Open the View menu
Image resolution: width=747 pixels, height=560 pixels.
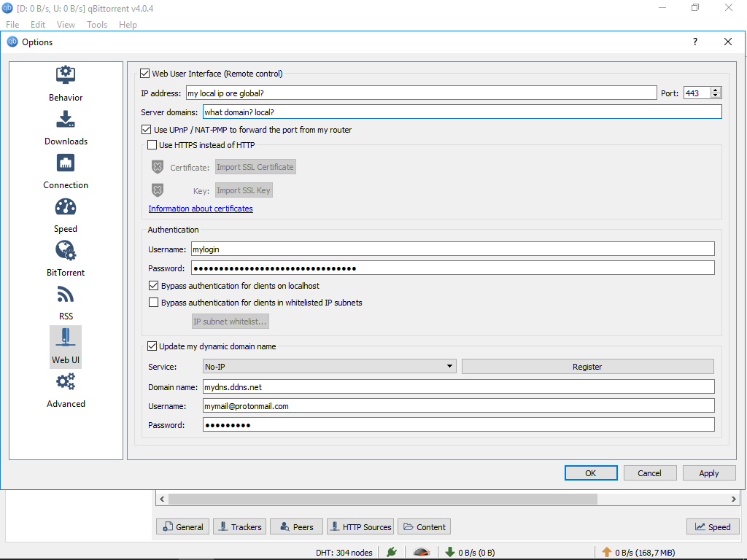coord(66,24)
